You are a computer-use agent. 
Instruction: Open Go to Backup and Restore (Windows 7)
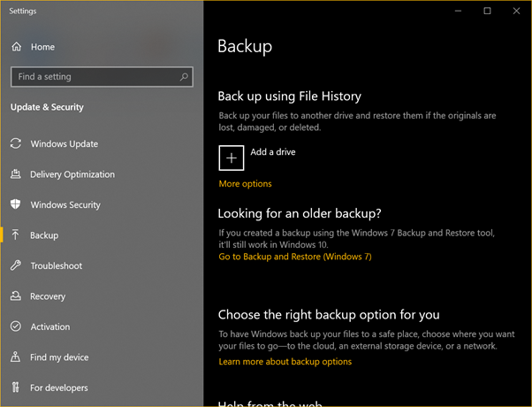[x=295, y=257]
